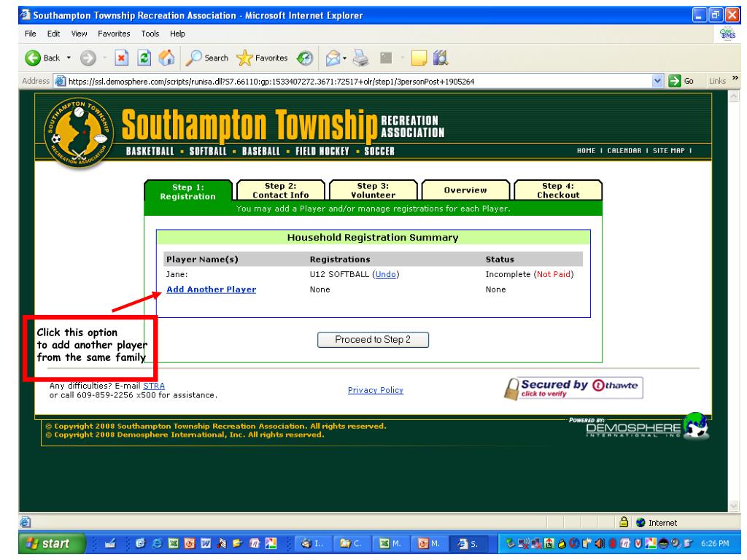
Task: Click the taskbar clock showing 6:26 PM
Action: [x=715, y=543]
